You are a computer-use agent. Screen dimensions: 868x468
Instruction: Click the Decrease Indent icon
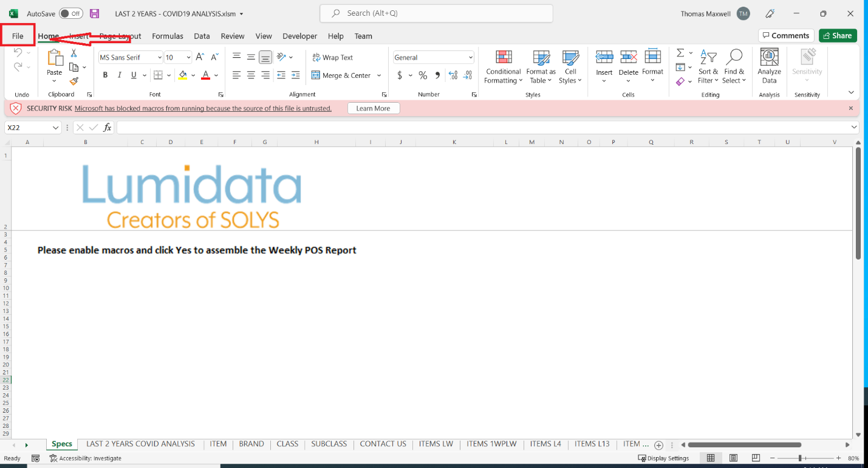click(x=281, y=75)
